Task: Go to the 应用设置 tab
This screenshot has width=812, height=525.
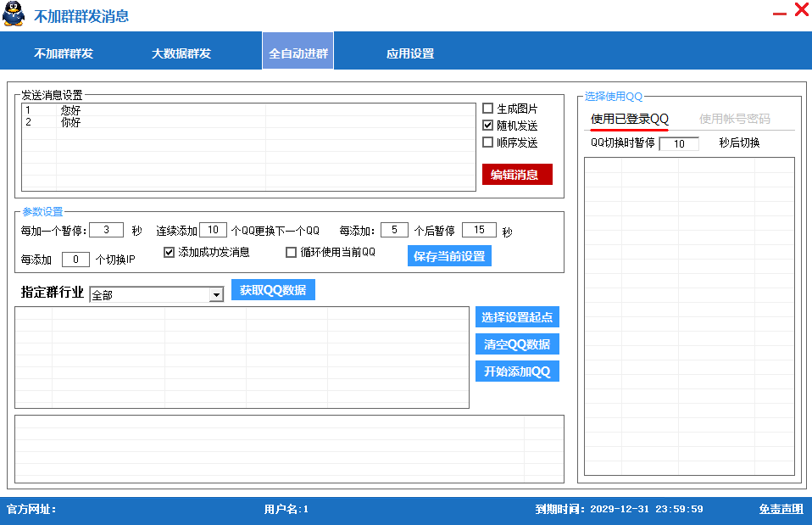Action: (410, 53)
